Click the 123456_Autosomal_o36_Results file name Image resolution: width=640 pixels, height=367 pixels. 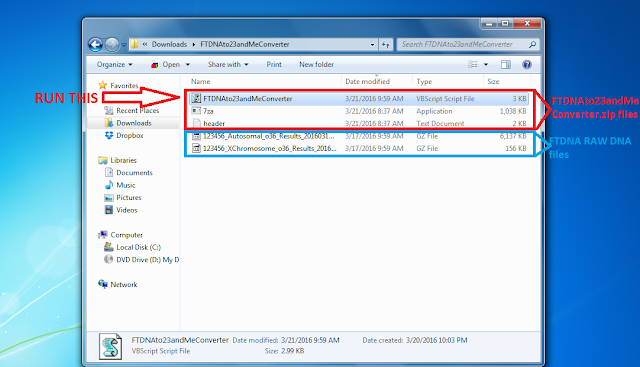268,136
